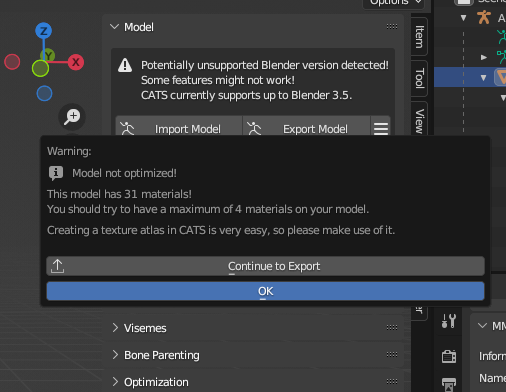Click the info icon beside Model not optimized
This screenshot has height=392, width=506.
56,173
